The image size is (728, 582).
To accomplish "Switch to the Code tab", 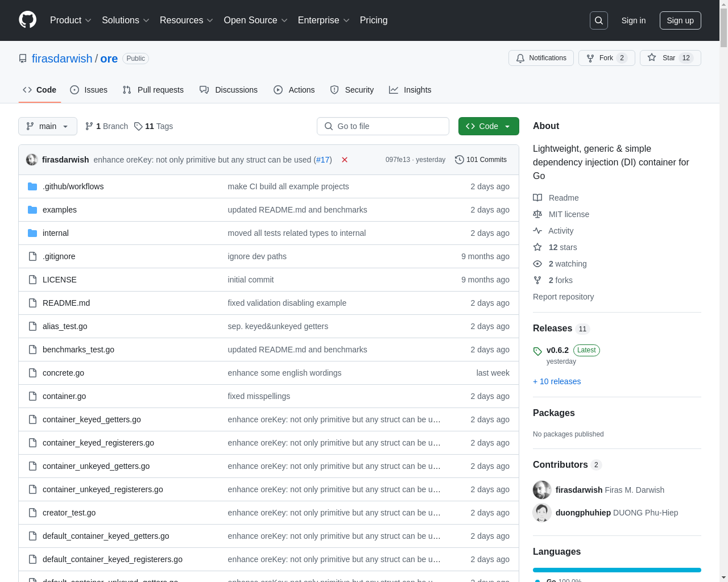I will (x=40, y=90).
